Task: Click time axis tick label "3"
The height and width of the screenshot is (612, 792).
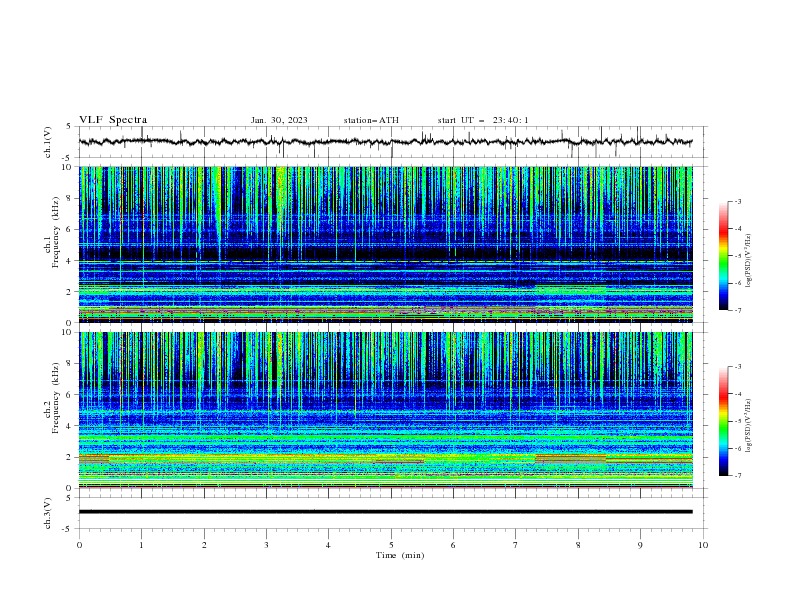Action: [266, 545]
